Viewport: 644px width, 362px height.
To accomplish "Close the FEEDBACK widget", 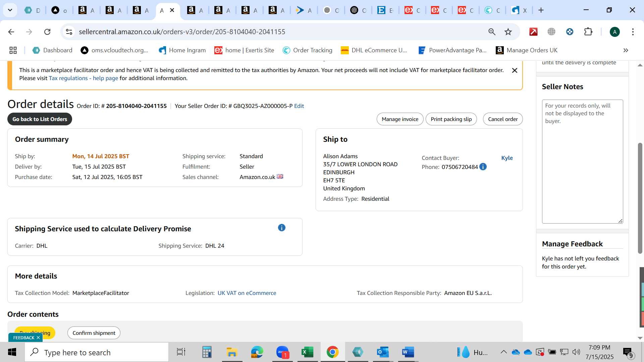I will [38, 338].
